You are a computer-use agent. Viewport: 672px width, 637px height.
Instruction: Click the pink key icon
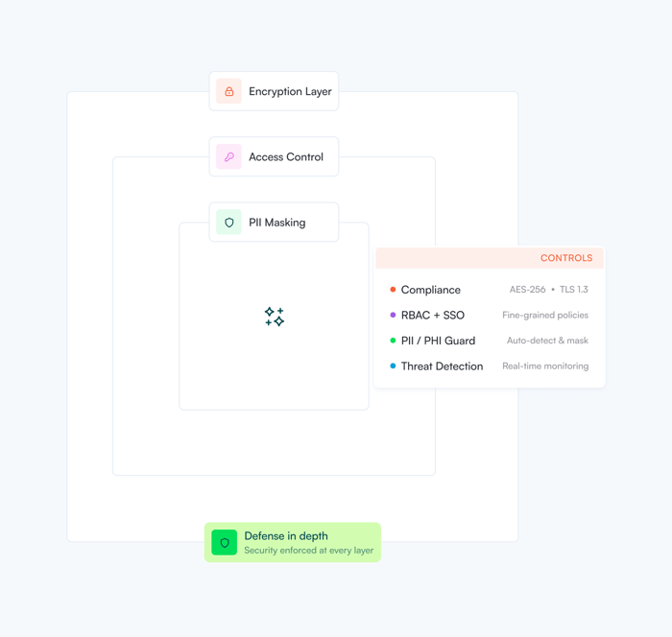228,157
